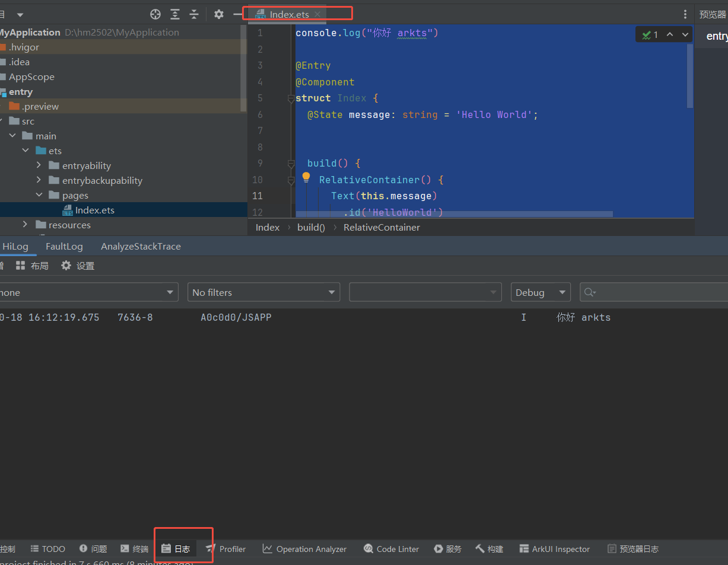Click the search icon in log filter field
Viewport: 728px width, 565px height.
coord(590,292)
